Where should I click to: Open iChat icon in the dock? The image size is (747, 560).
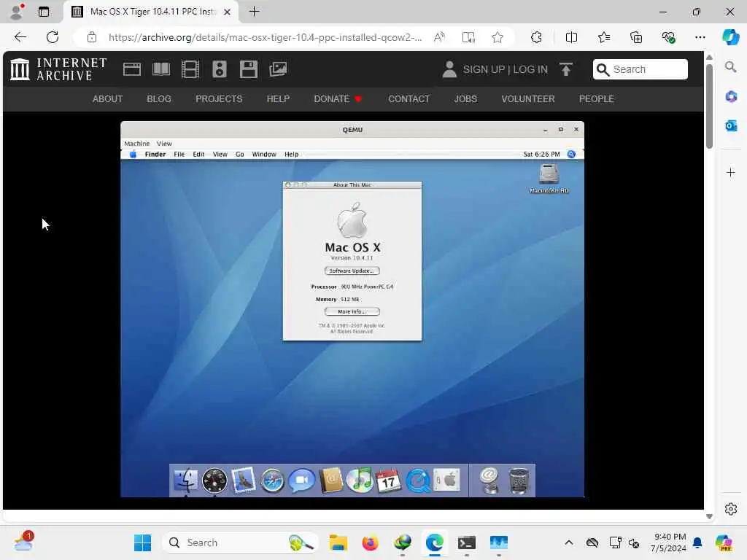point(301,481)
